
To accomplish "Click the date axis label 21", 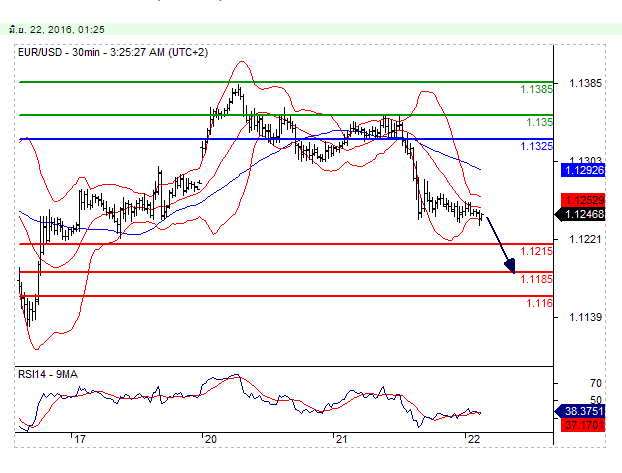I will tap(341, 439).
